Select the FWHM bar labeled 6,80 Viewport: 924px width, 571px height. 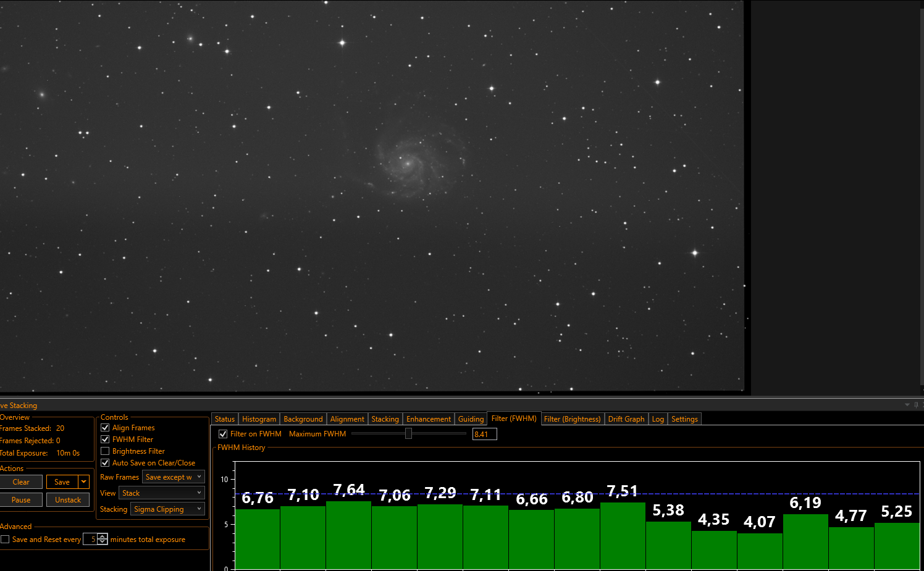577,539
